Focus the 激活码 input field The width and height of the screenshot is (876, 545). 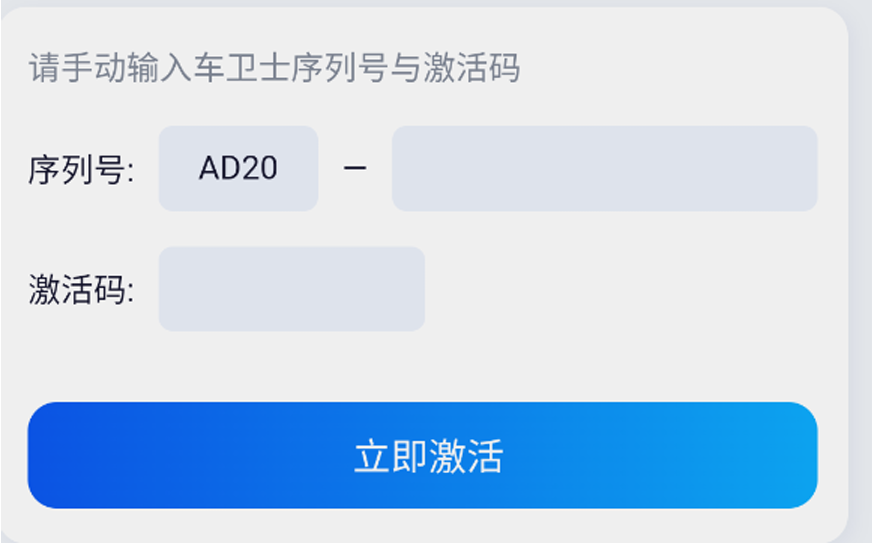point(291,289)
